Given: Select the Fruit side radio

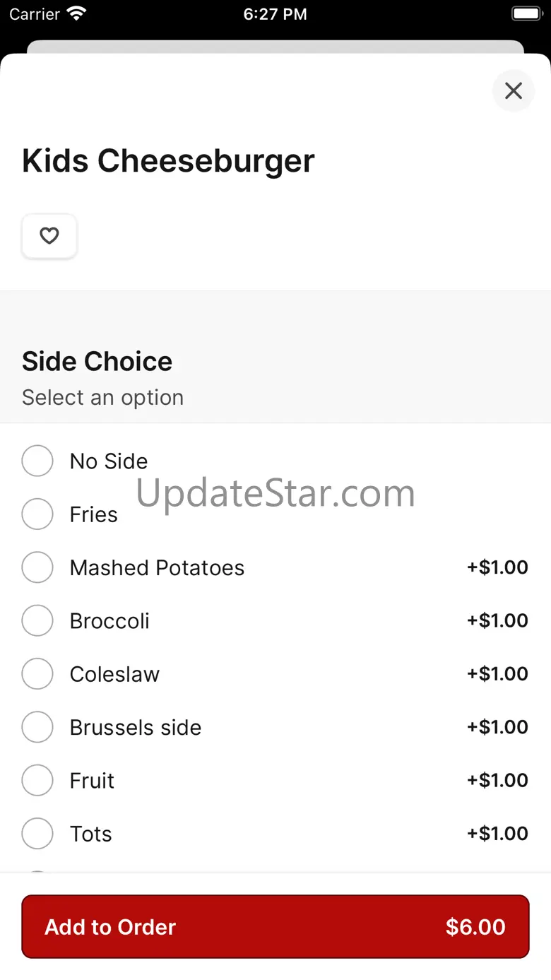Looking at the screenshot, I should (37, 781).
